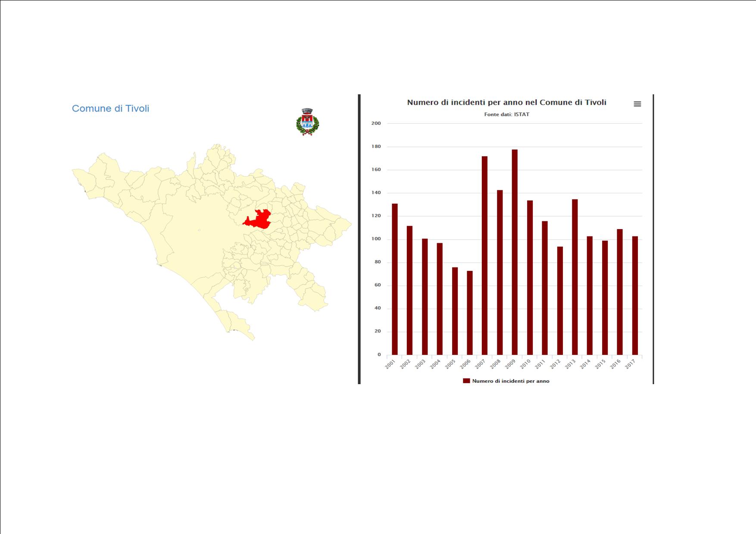Click the x-axis label 2009
756x534 pixels.
(510, 364)
